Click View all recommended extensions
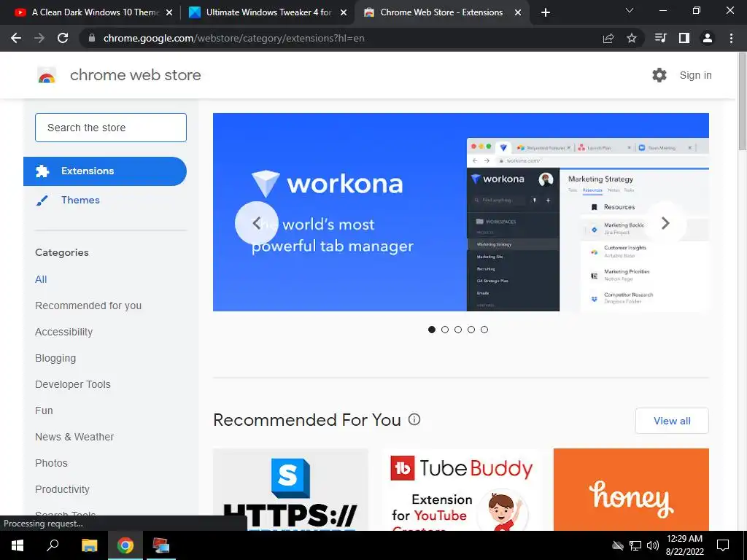The height and width of the screenshot is (560, 747). pyautogui.click(x=672, y=421)
